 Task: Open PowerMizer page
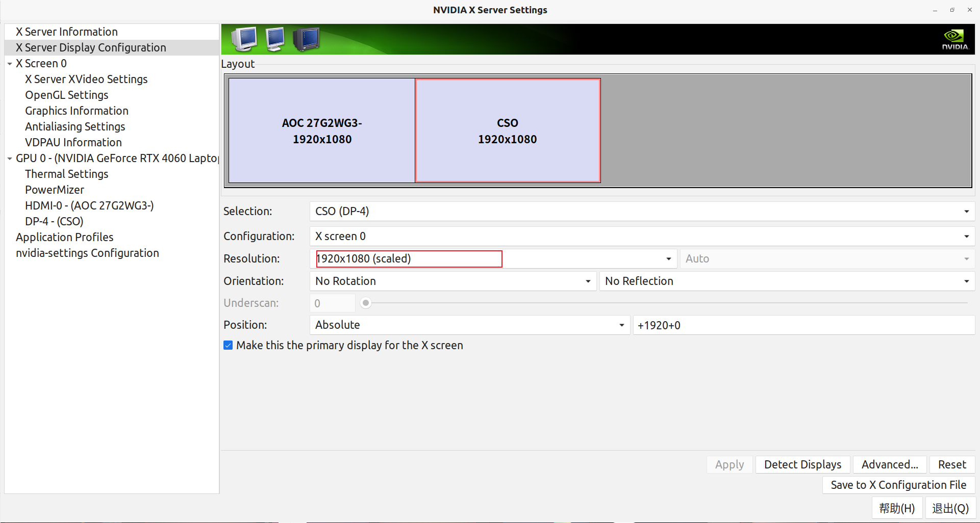click(55, 190)
